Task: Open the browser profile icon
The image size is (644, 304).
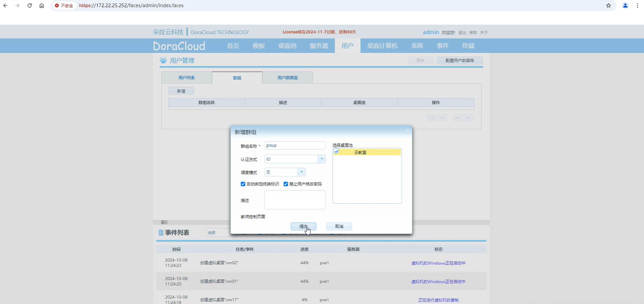Action: pyautogui.click(x=625, y=6)
